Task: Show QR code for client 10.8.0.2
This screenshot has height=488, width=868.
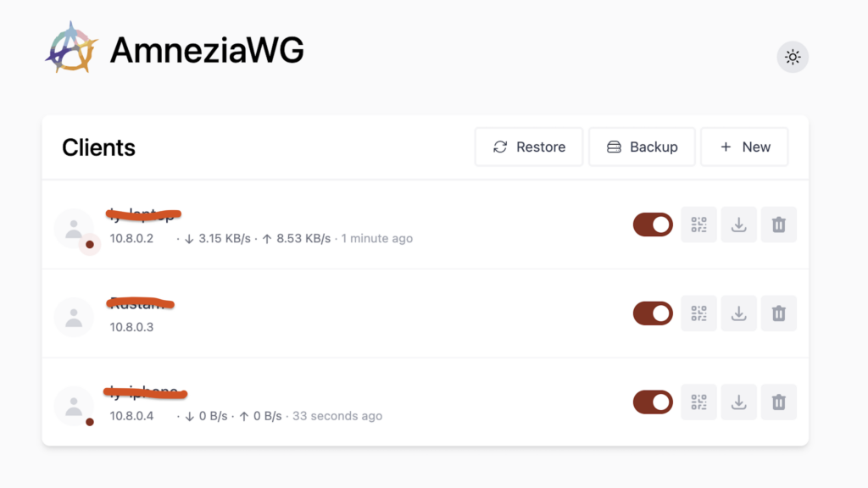Action: [698, 225]
